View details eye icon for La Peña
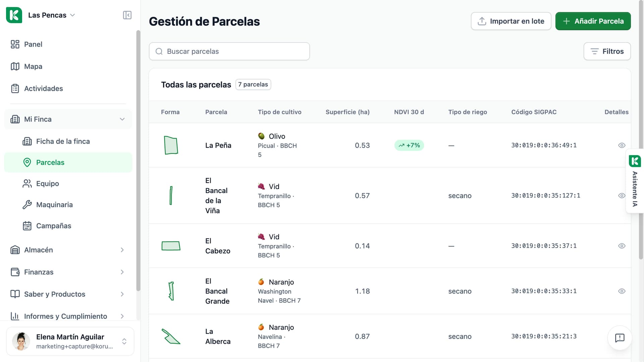The image size is (644, 362). point(622,145)
